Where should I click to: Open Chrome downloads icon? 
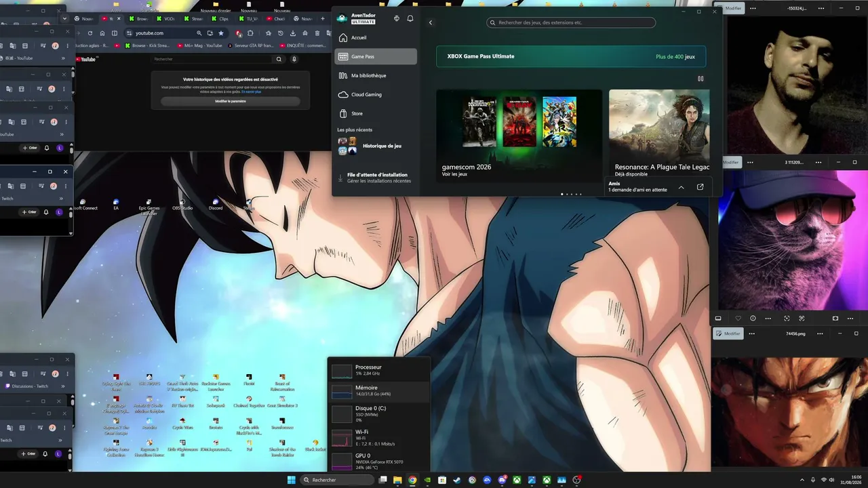pyautogui.click(x=293, y=33)
